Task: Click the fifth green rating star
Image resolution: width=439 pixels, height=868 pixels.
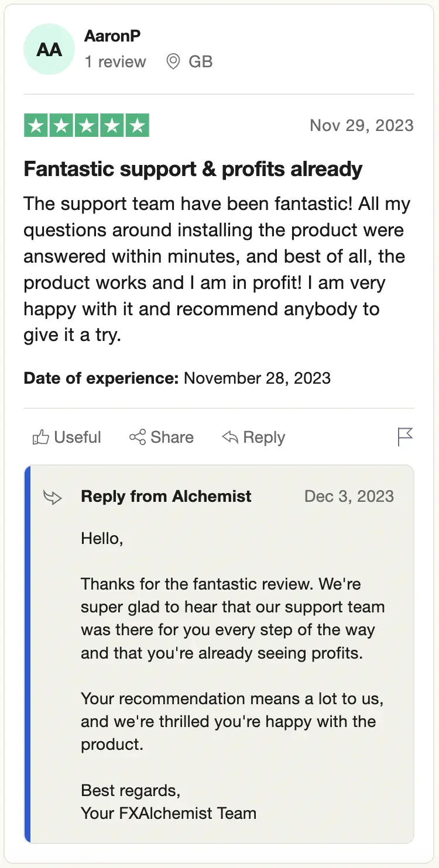Action: pyautogui.click(x=137, y=126)
